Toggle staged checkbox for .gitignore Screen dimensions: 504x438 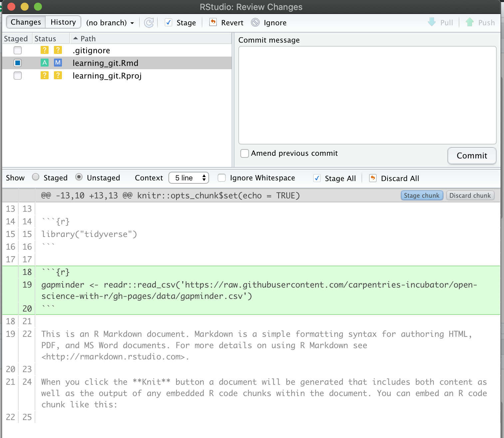[18, 50]
